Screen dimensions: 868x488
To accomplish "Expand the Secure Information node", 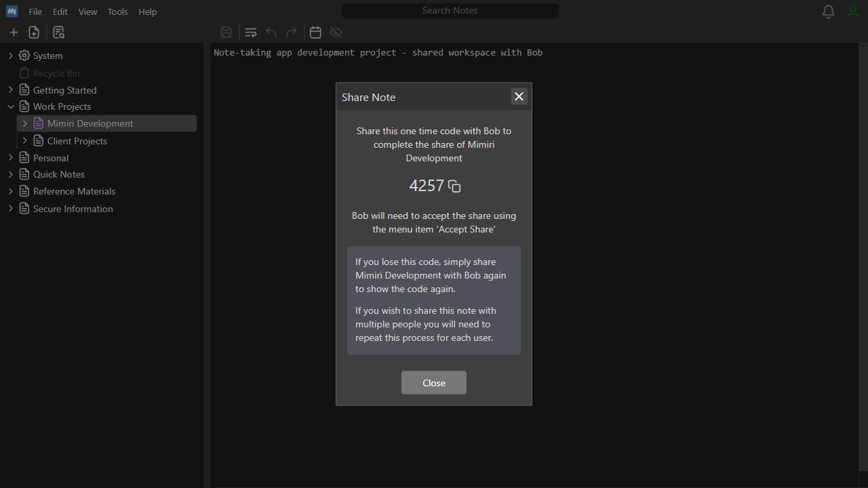I will click(11, 208).
